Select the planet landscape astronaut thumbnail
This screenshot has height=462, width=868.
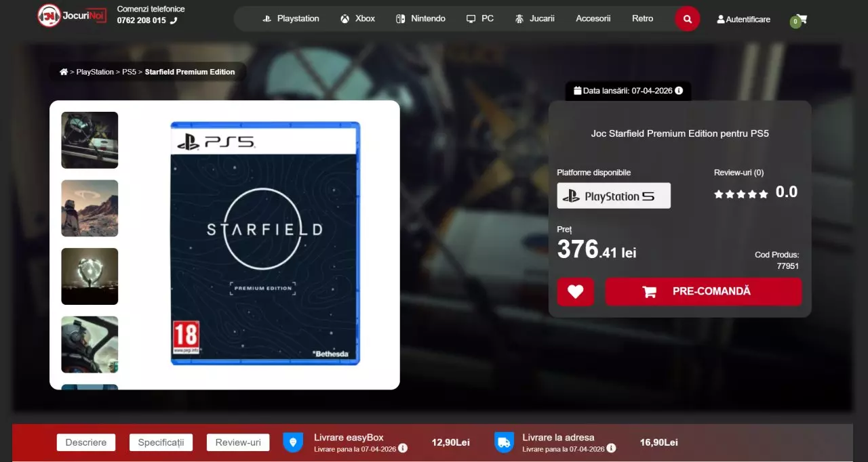(90, 208)
